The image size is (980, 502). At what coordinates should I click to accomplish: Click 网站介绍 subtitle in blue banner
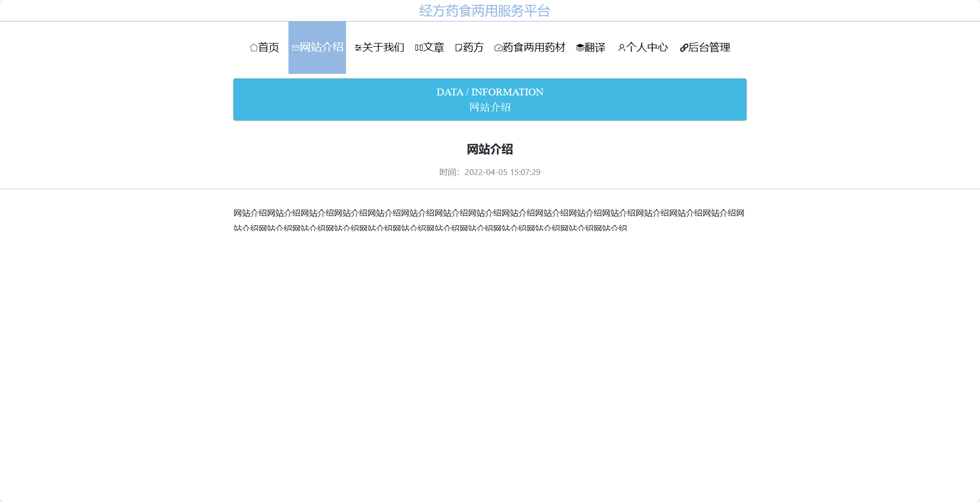pyautogui.click(x=490, y=107)
